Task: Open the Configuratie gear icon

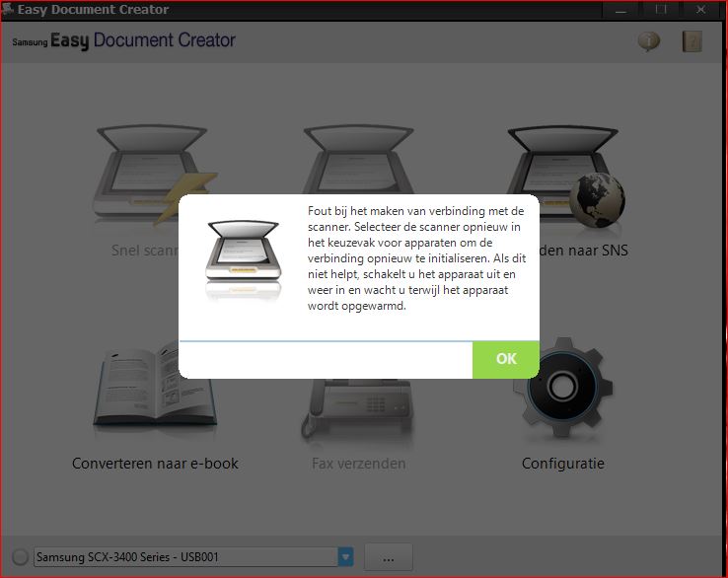Action: 563,388
